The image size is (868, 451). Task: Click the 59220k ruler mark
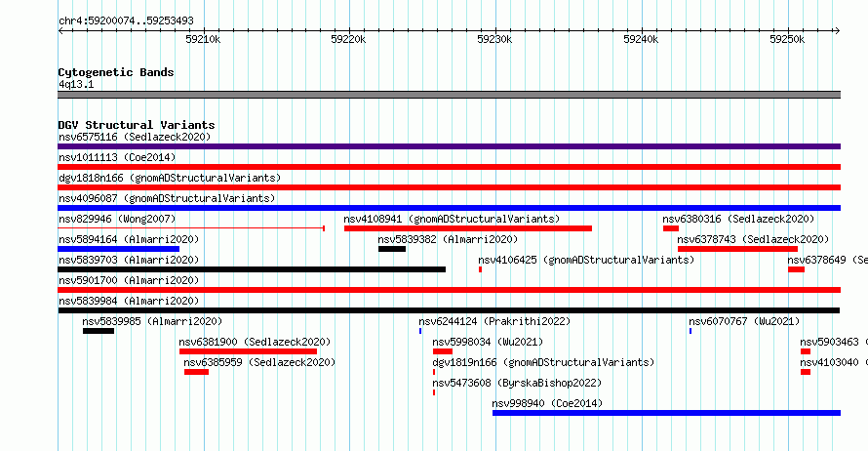348,39
